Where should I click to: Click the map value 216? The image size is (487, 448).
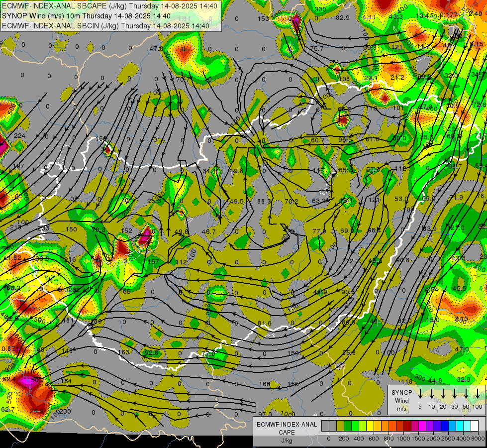tap(70, 260)
